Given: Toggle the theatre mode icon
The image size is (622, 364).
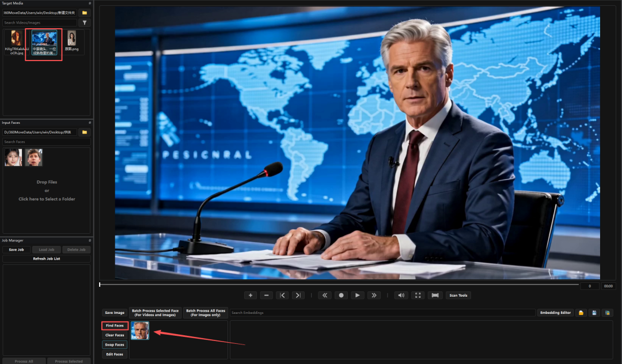Looking at the screenshot, I should [435, 295].
